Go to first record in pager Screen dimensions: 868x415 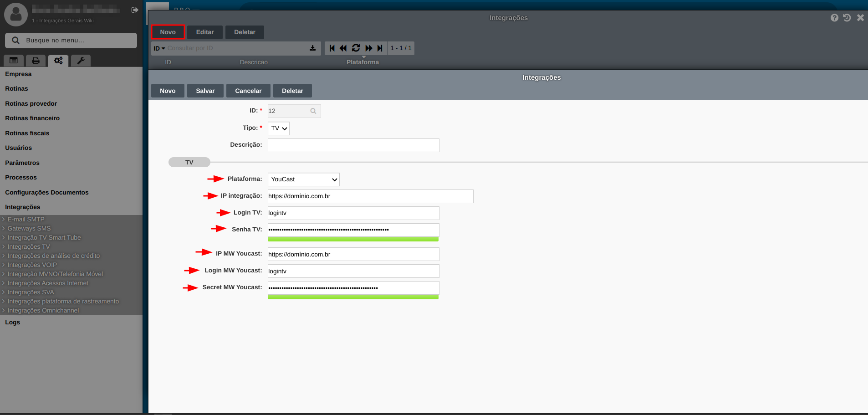332,48
